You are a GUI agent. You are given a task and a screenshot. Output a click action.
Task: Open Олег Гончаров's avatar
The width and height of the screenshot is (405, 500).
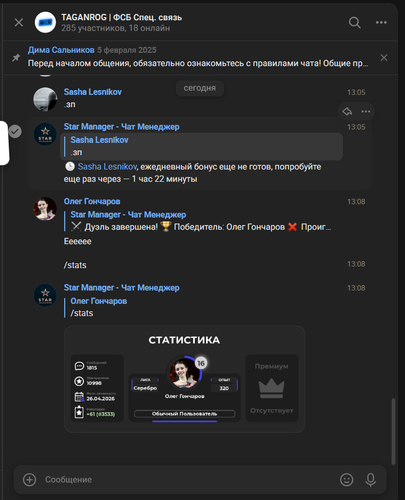45,209
